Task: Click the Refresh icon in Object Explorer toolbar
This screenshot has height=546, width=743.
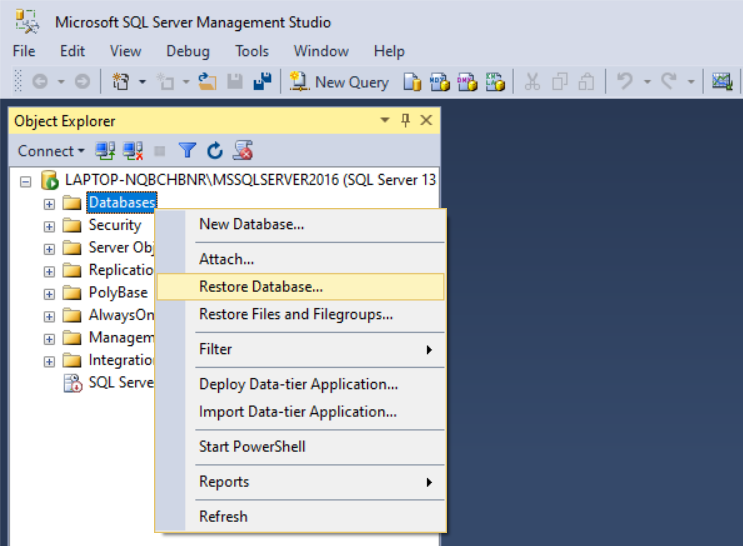Action: pos(215,151)
